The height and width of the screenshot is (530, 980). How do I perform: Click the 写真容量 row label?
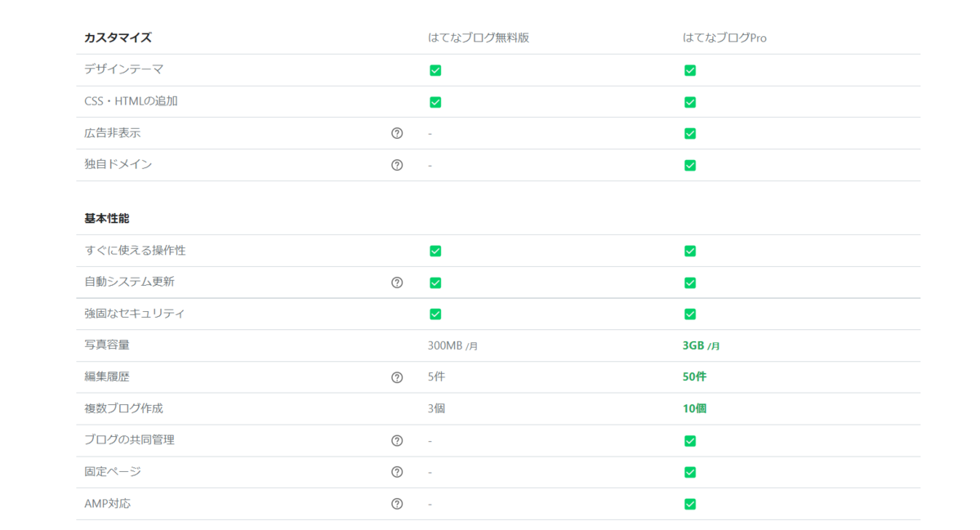tap(107, 345)
